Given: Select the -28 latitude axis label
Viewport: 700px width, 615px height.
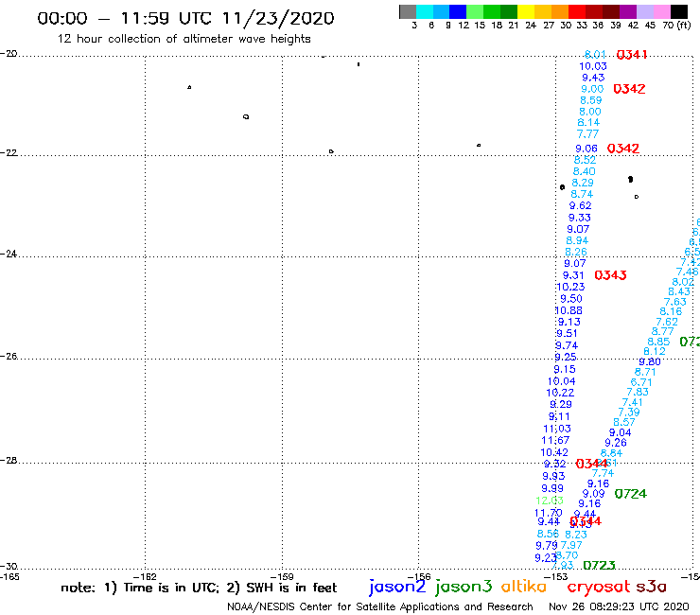Looking at the screenshot, I should click(9, 460).
